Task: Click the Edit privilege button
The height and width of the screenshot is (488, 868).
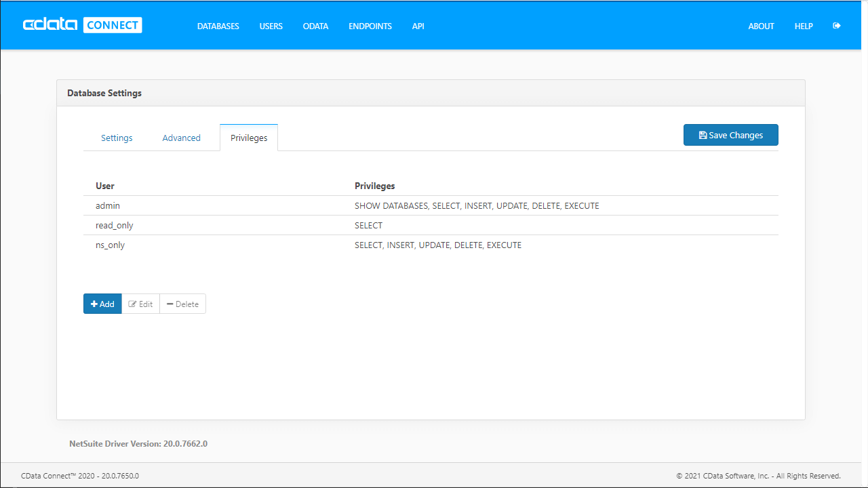Action: click(140, 304)
